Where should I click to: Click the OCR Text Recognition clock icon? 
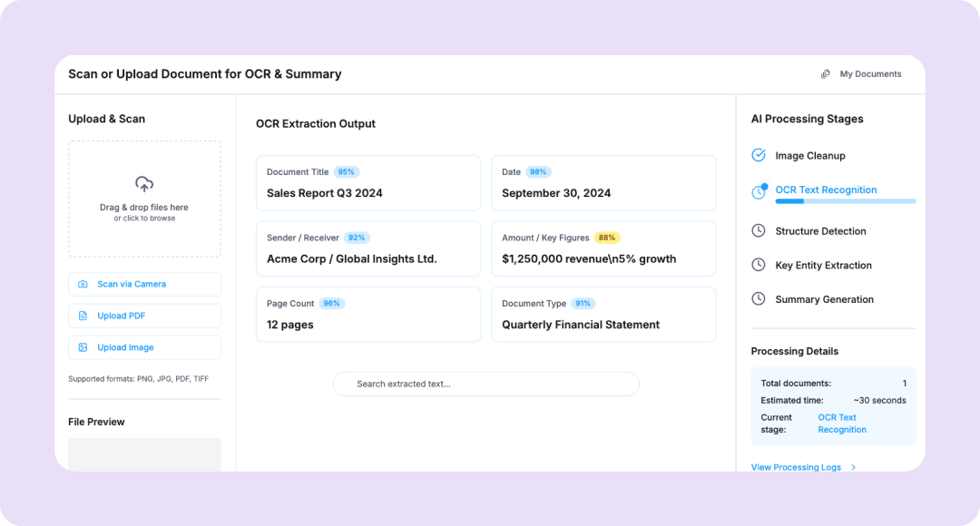pyautogui.click(x=759, y=192)
